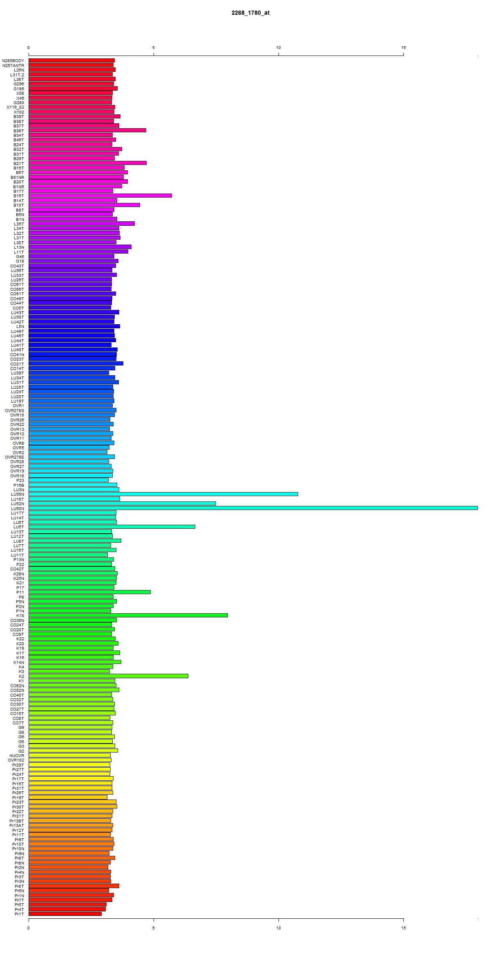Click the L35T bar label
The width and height of the screenshot is (490, 980).
[x=19, y=224]
